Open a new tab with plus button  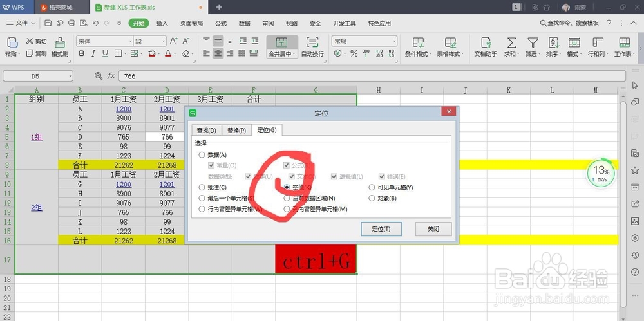(x=219, y=7)
